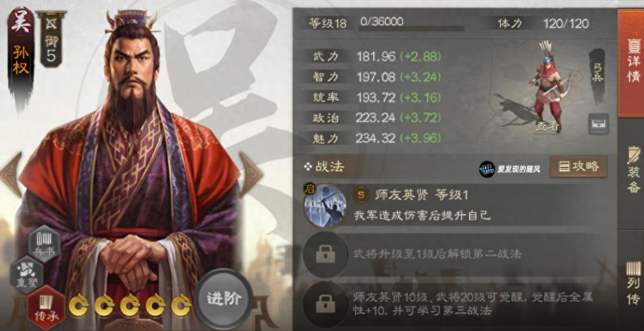Tap the 重塑 hexagon icon
This screenshot has width=644, height=331.
click(27, 274)
